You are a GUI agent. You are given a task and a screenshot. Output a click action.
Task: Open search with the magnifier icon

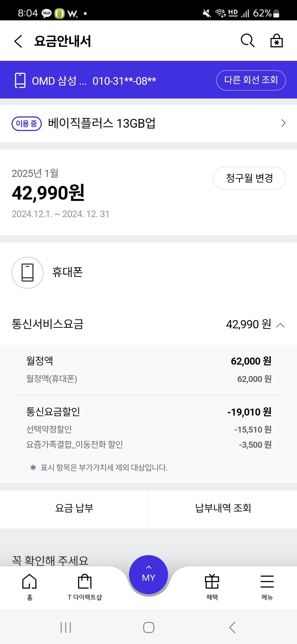248,41
